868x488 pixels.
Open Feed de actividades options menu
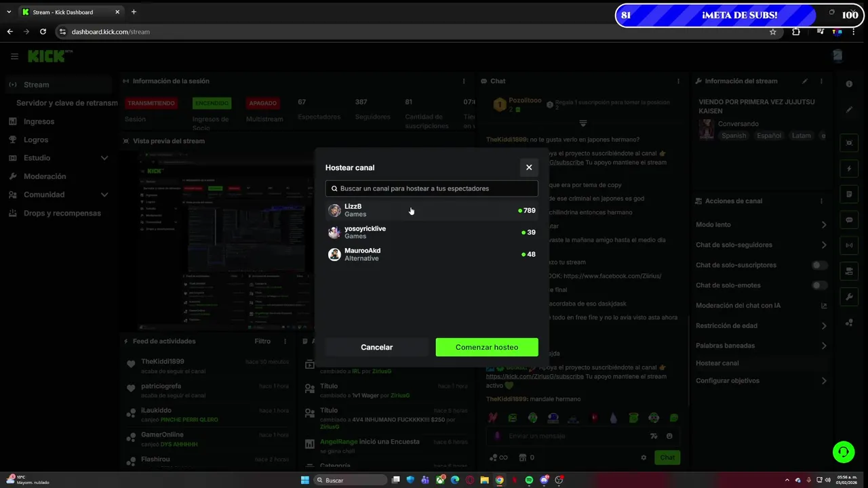point(285,342)
